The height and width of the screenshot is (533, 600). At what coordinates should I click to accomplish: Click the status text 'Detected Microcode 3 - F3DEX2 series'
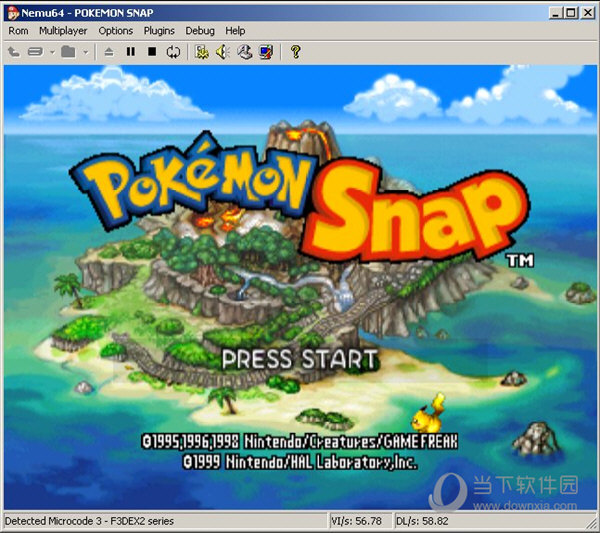89,521
